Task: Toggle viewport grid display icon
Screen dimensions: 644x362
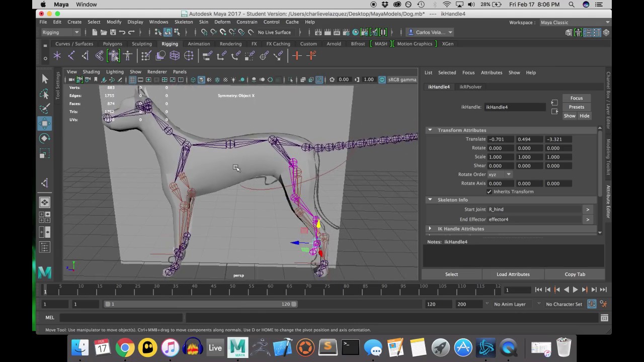Action: (x=132, y=79)
